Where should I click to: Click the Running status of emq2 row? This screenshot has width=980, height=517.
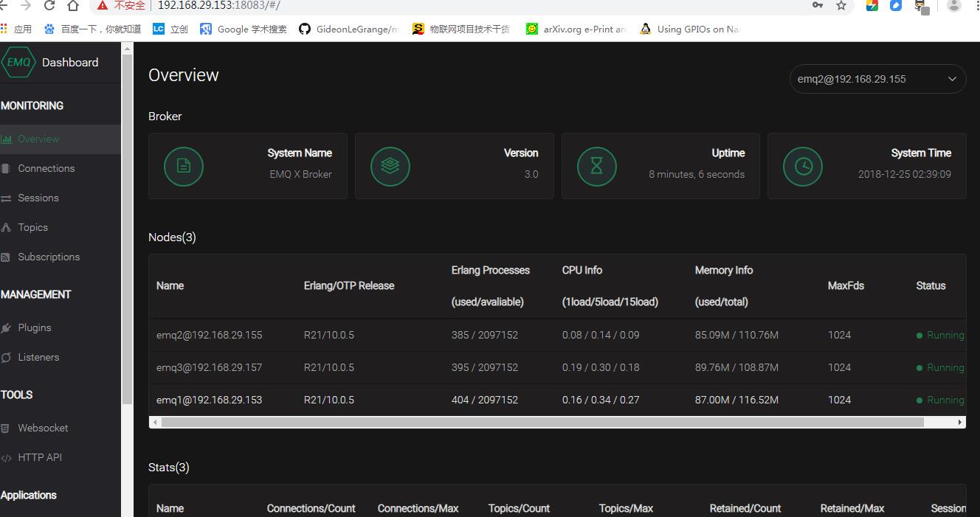click(x=940, y=335)
